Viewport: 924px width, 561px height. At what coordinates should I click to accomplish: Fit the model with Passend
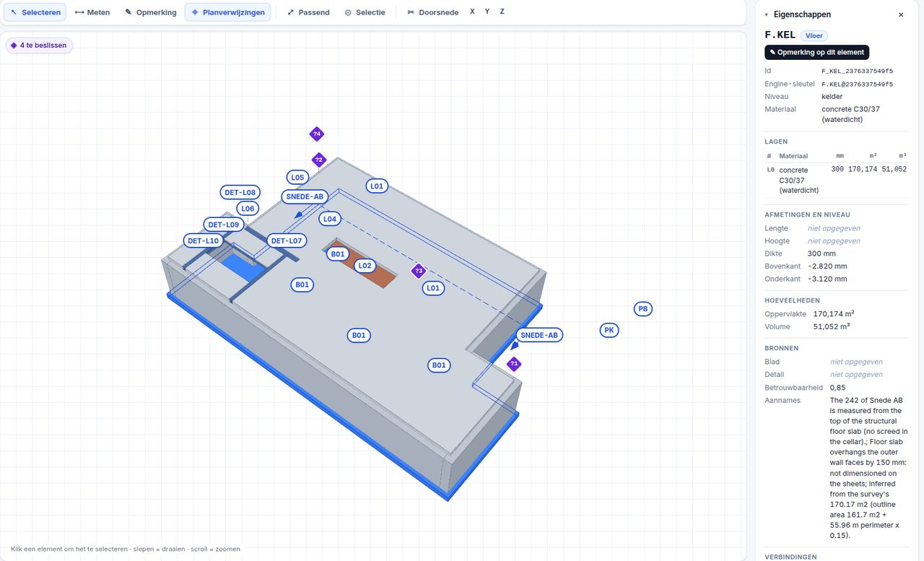(308, 12)
